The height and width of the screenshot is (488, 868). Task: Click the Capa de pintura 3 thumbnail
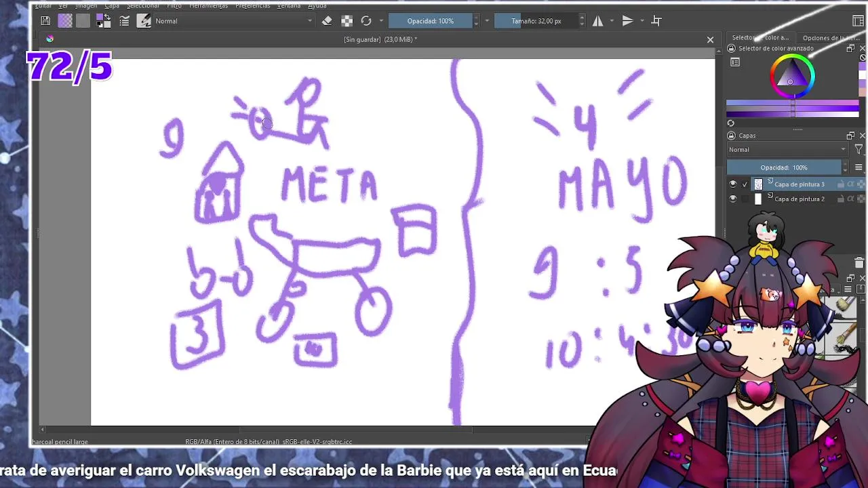click(x=758, y=184)
